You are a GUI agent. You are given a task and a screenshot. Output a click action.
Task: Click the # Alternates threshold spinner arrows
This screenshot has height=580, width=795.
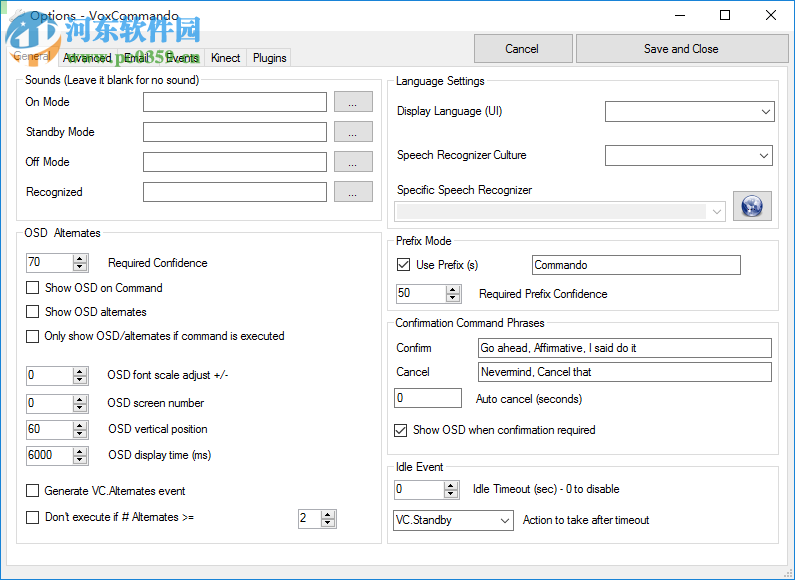[x=328, y=519]
